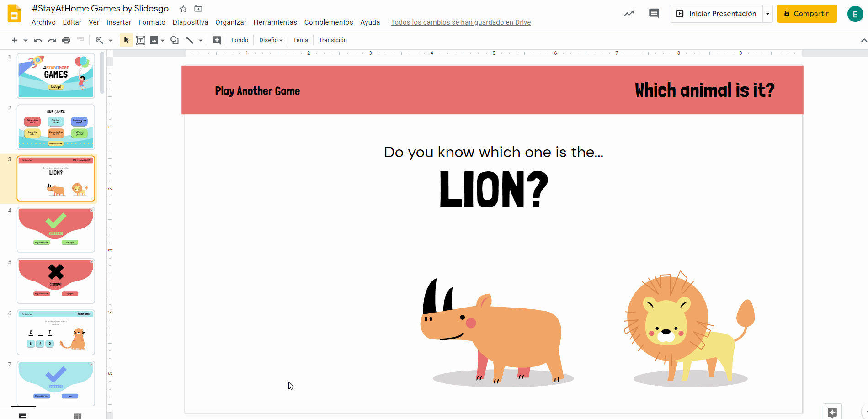This screenshot has height=419, width=868.
Task: Collapse the menus with the chevron arrow
Action: [863, 40]
